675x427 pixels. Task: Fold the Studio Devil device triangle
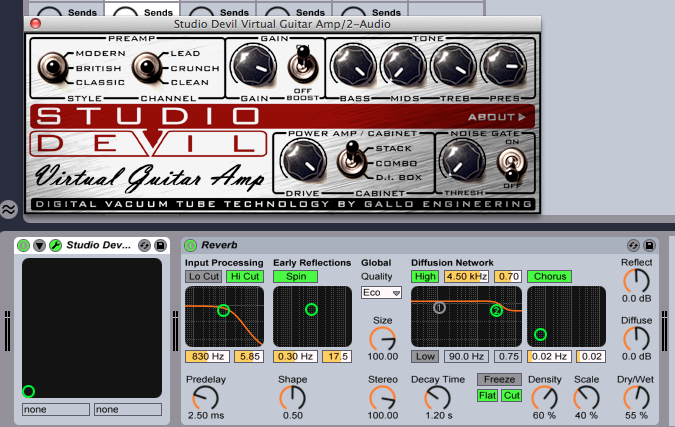(40, 245)
